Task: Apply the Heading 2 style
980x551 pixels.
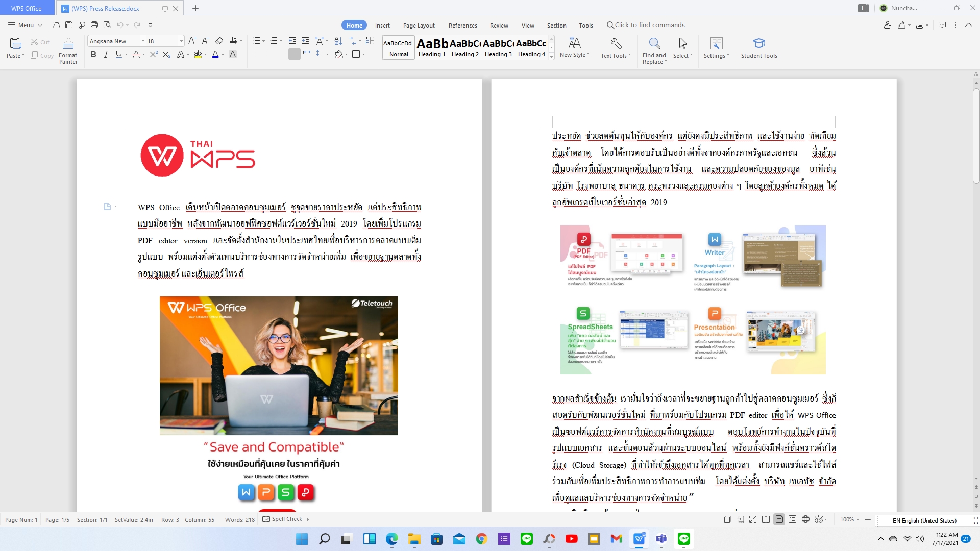Action: click(x=465, y=48)
